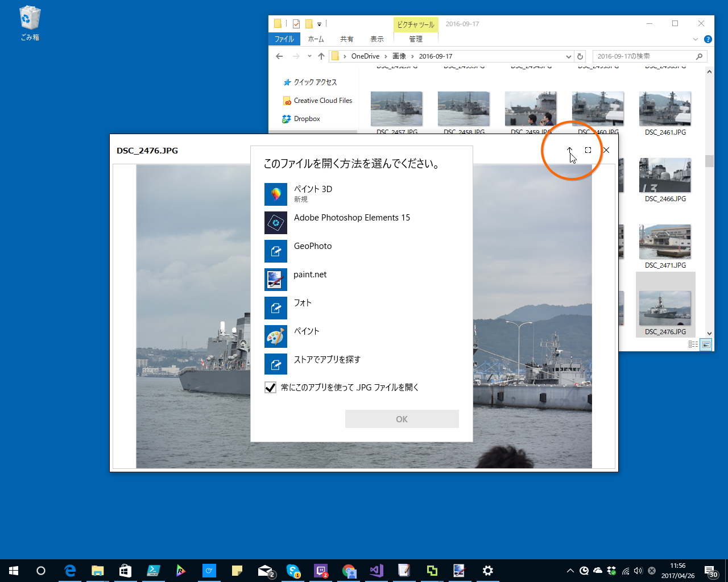Open Explorer help with the question mark icon
728x582 pixels.
tap(708, 39)
